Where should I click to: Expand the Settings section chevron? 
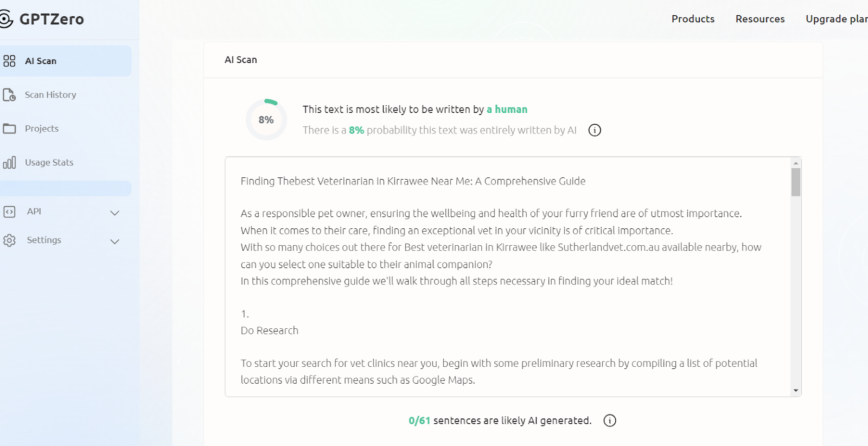[114, 241]
